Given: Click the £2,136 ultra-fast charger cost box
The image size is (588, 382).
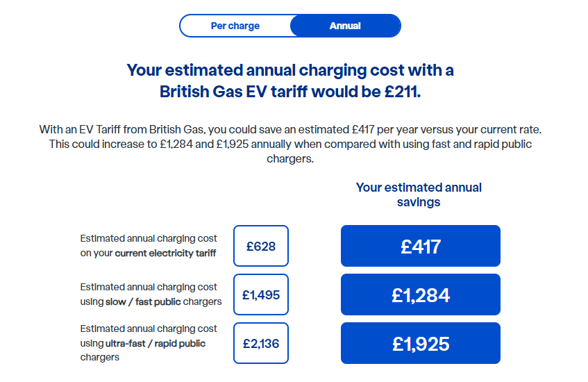Looking at the screenshot, I should (261, 343).
